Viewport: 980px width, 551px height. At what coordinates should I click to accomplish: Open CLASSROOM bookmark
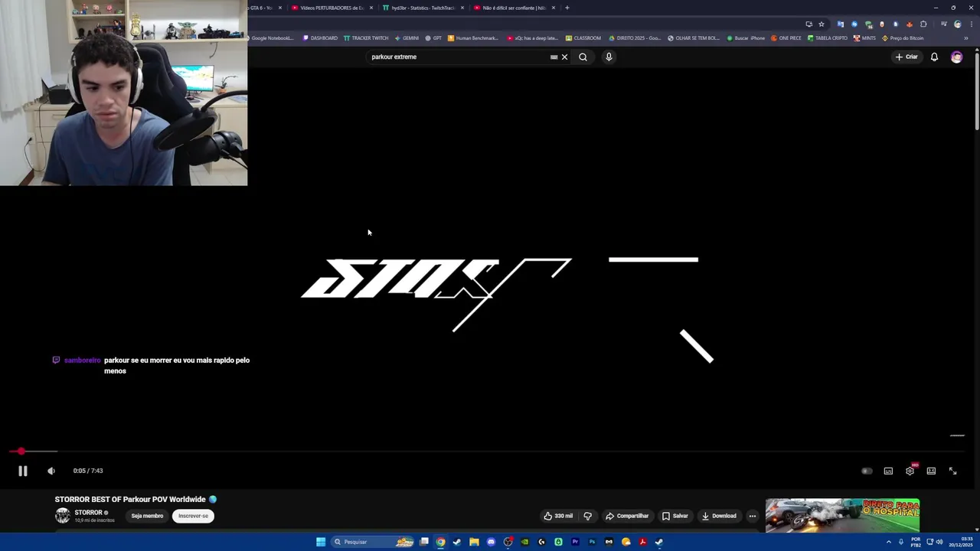point(583,38)
